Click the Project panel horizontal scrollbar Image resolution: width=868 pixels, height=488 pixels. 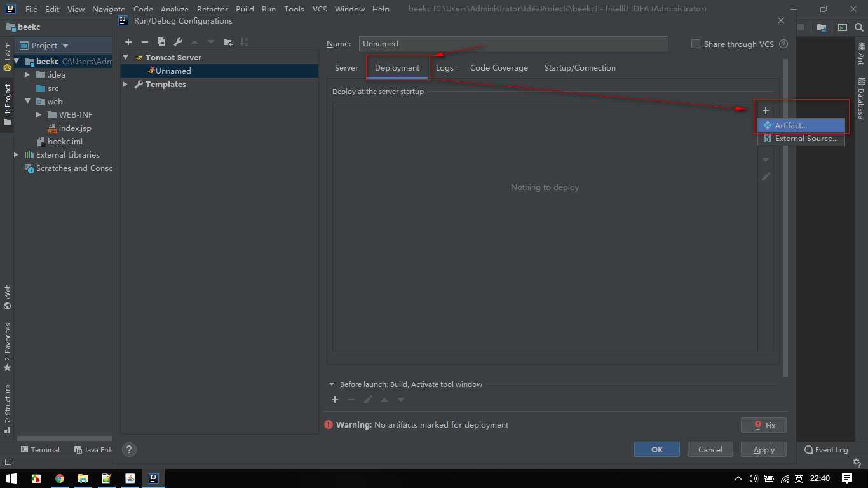[64, 438]
